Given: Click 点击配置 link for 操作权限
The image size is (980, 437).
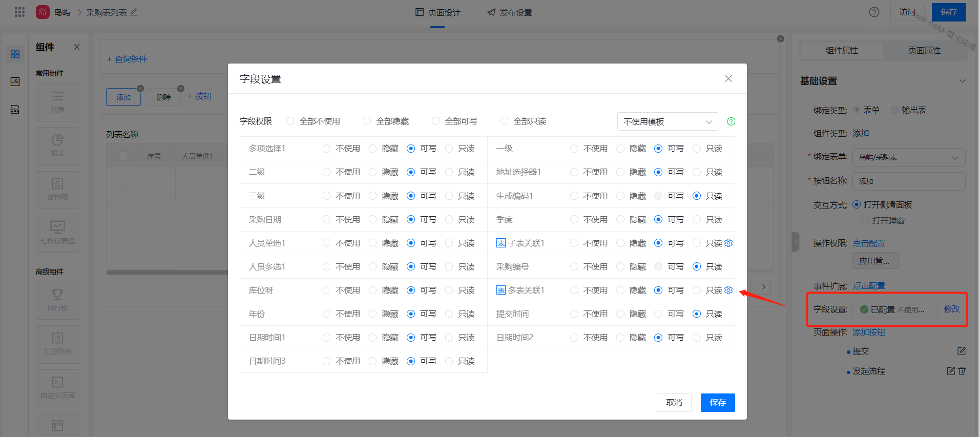Looking at the screenshot, I should coord(868,243).
